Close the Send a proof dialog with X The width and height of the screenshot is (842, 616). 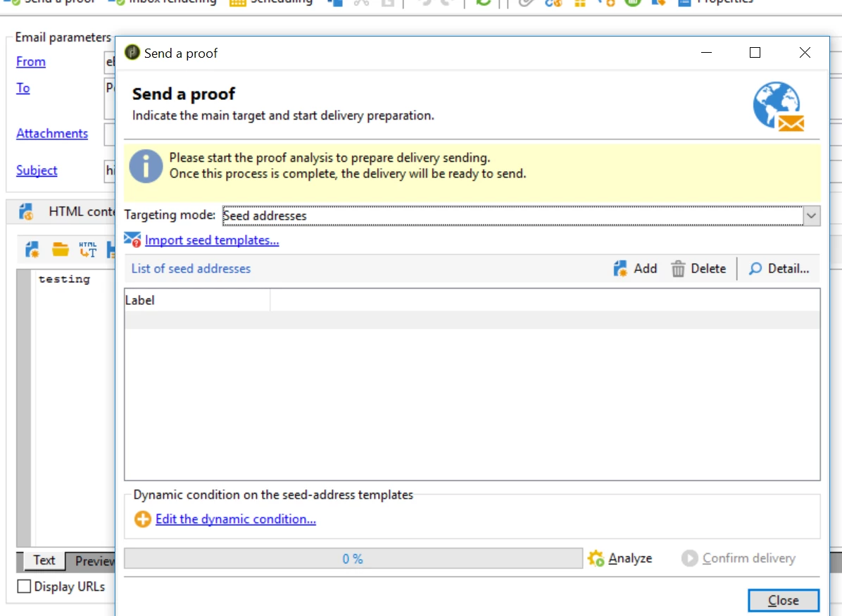coord(805,53)
